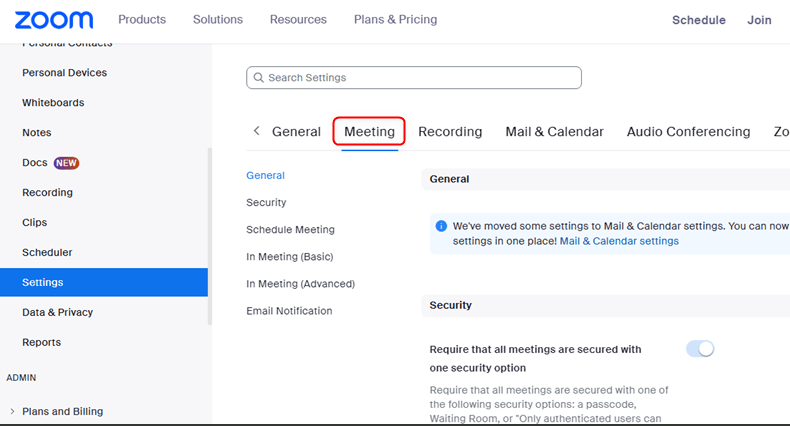The image size is (790, 426).
Task: Select the Mail & Calendar tab
Action: click(554, 132)
